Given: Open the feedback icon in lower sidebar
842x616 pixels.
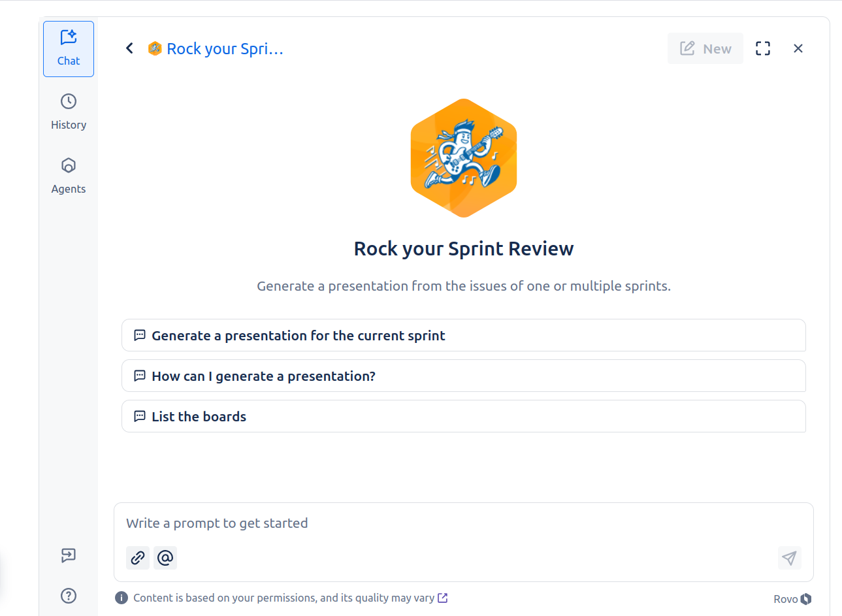Looking at the screenshot, I should 68,555.
